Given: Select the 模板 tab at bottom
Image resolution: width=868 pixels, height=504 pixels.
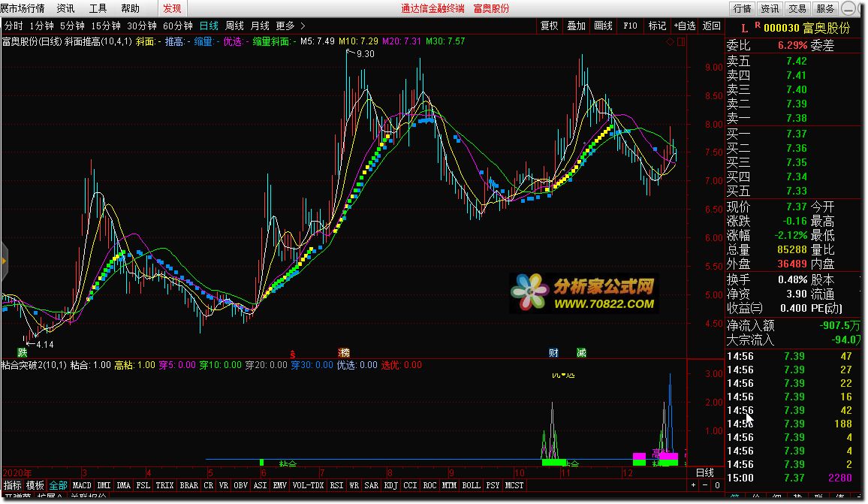Looking at the screenshot, I should point(35,485).
